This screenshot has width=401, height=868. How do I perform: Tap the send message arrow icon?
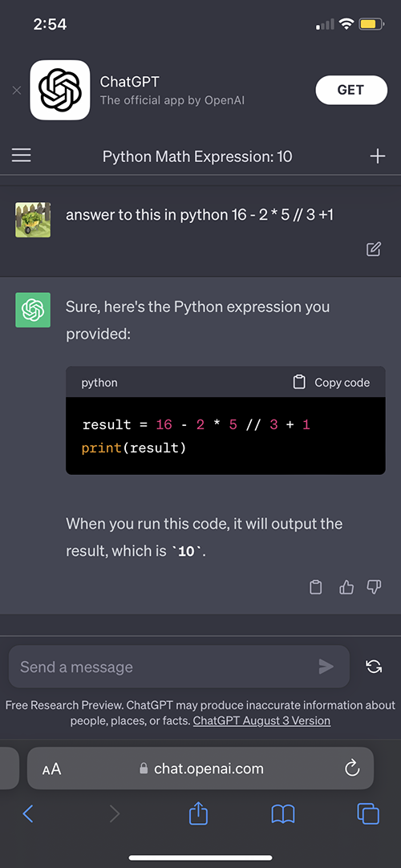pyautogui.click(x=326, y=667)
